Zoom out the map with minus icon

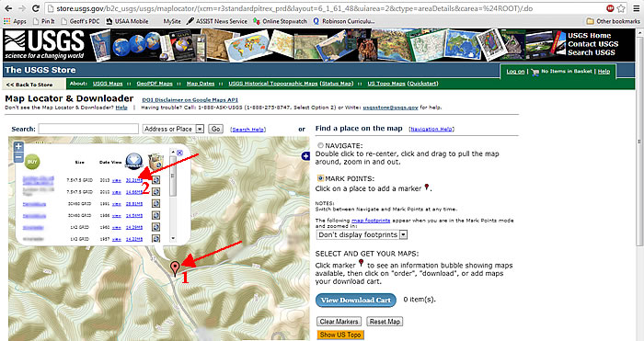[18, 157]
